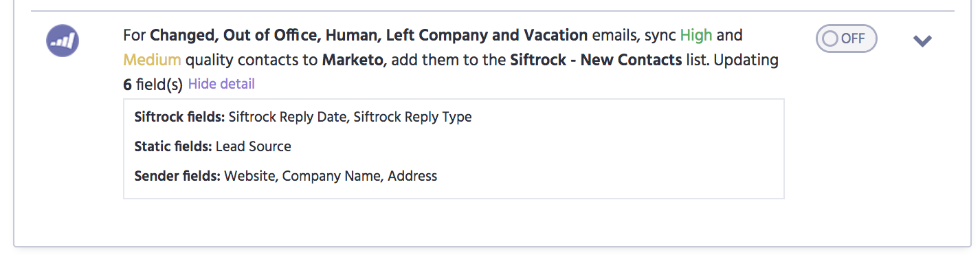Click the Address sender field
This screenshot has height=255, width=980.
(412, 176)
